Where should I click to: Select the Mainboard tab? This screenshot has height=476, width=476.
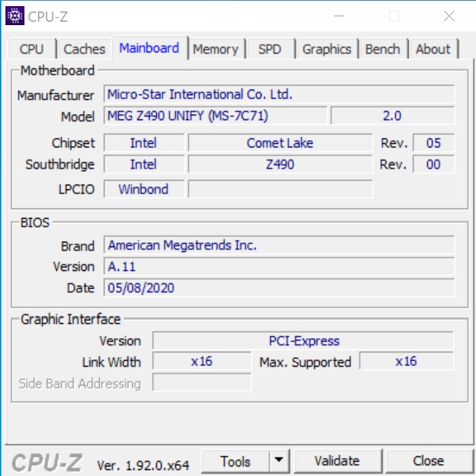149,48
